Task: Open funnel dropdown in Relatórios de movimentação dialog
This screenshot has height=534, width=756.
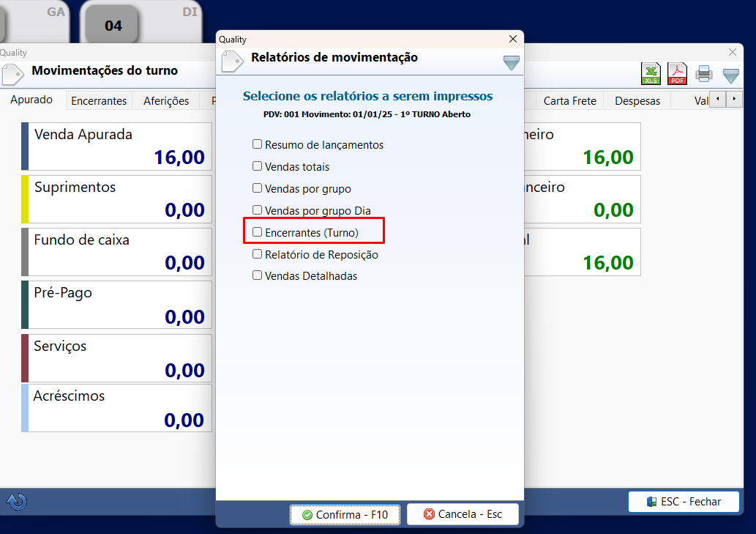Action: pos(511,62)
